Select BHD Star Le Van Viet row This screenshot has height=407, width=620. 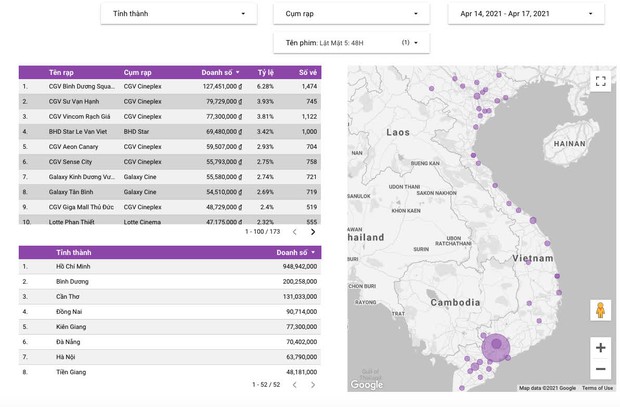click(170, 131)
